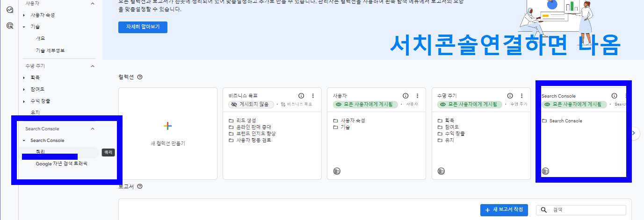Collapse the 수명 주기 section in sidebar
This screenshot has width=644, height=220.
(93, 66)
